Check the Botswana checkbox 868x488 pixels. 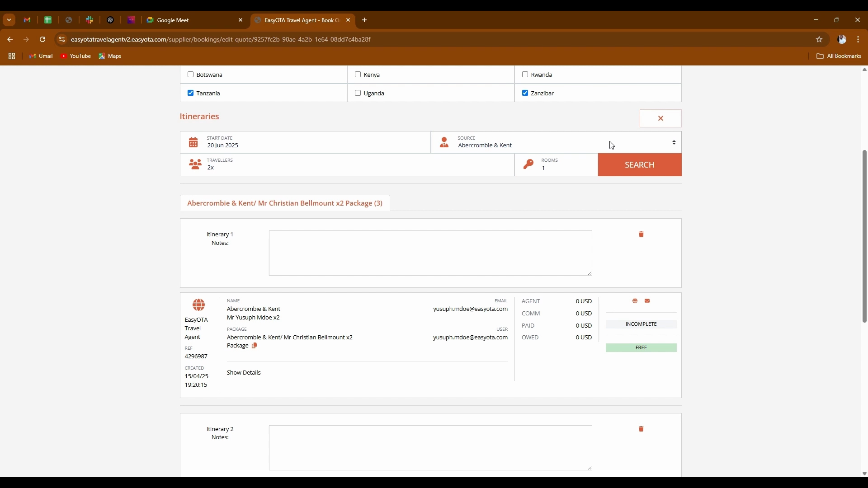click(x=190, y=75)
